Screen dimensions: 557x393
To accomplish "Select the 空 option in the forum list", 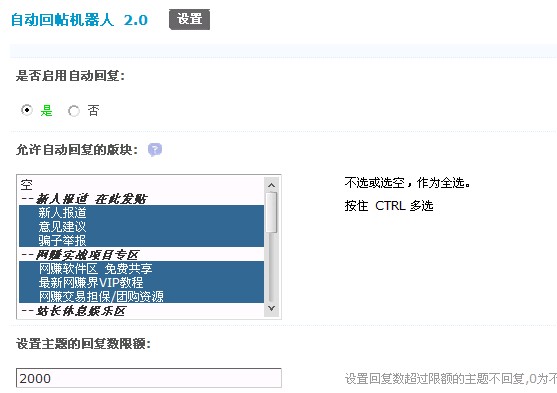I will 141,185.
